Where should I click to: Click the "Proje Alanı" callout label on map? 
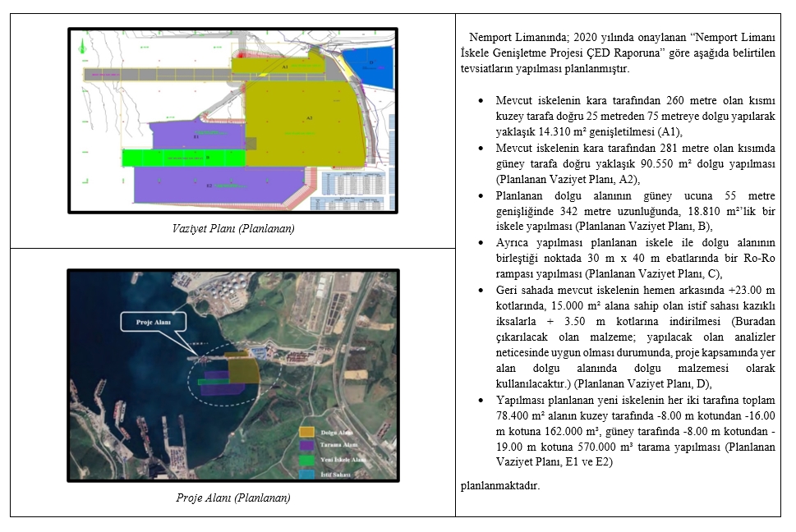[x=154, y=322]
